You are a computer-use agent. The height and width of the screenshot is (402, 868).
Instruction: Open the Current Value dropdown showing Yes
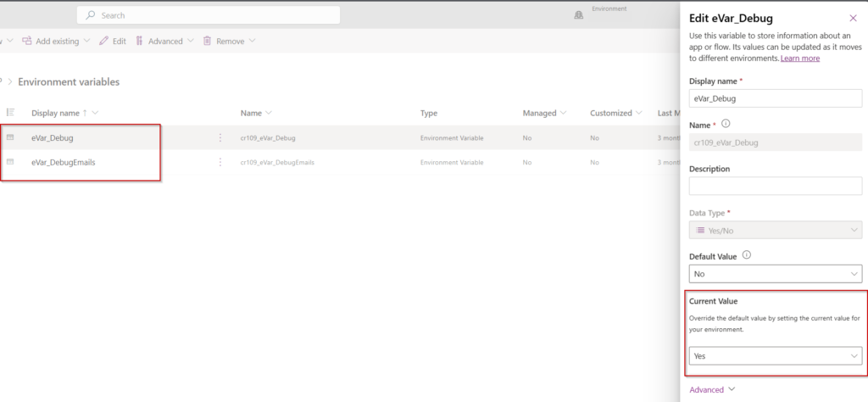coord(775,356)
